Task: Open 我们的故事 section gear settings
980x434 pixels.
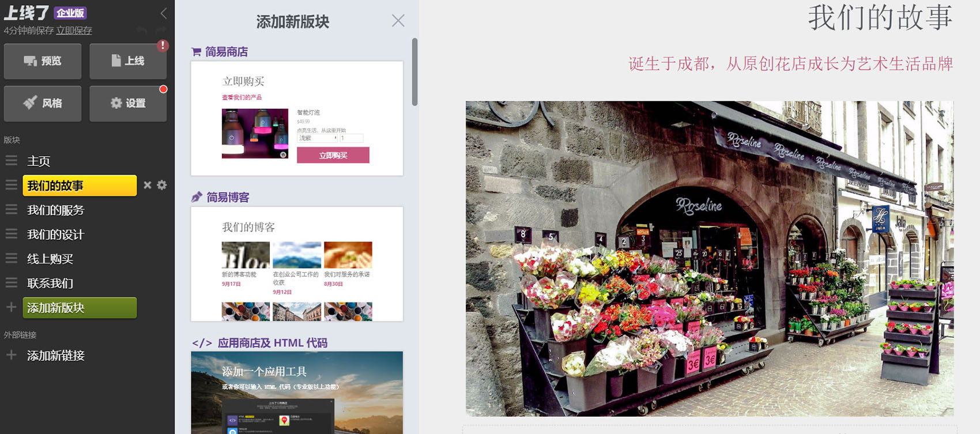Action: pos(162,185)
